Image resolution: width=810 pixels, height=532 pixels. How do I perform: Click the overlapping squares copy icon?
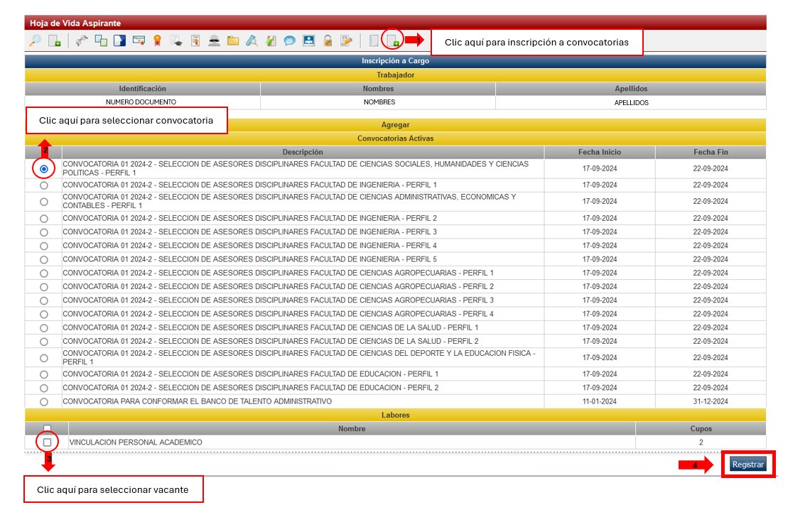[101, 40]
